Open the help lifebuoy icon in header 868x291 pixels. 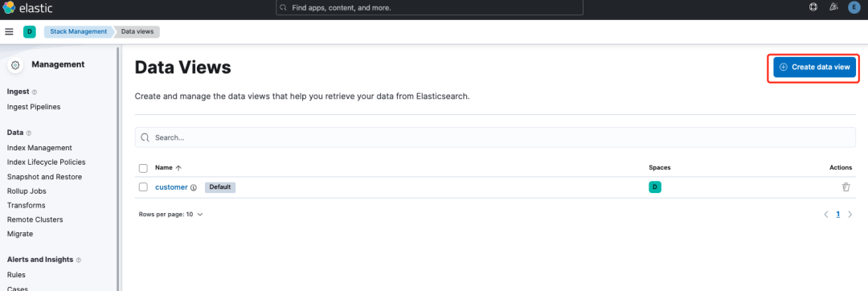[x=813, y=8]
